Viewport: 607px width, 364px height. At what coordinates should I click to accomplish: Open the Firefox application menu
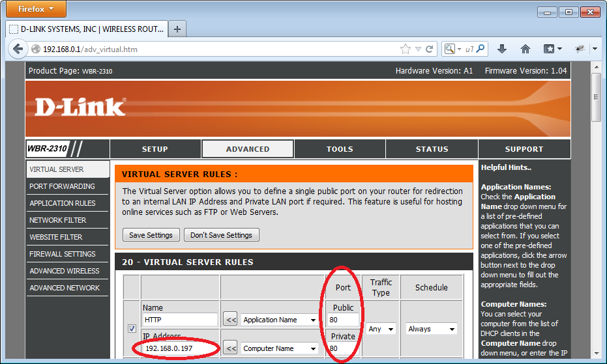click(36, 9)
